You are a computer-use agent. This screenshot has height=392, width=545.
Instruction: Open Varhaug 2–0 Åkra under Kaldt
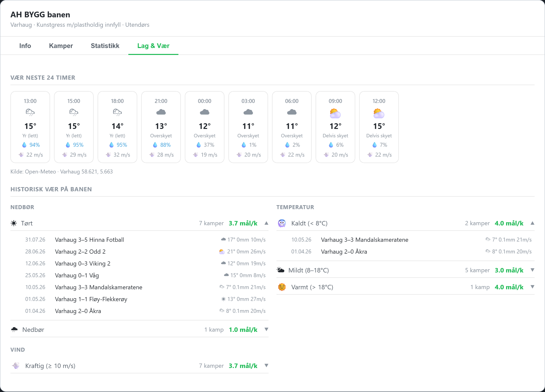[344, 252]
